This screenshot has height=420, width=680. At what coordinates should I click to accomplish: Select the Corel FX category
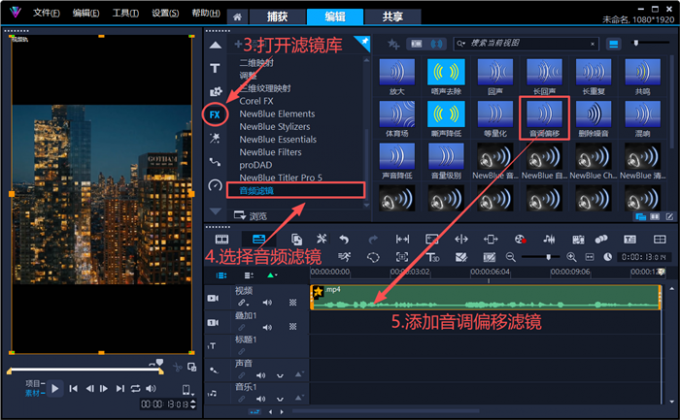(256, 101)
